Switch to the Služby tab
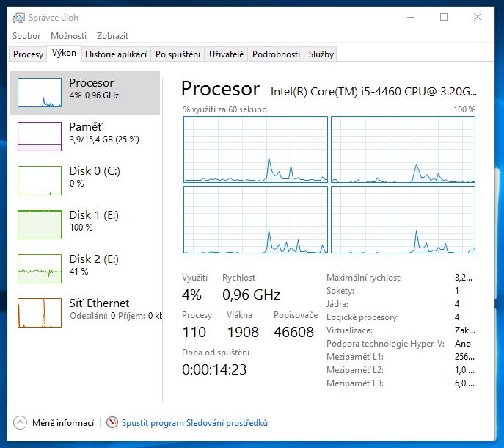Screen dimensions: 504x448 coord(321,54)
